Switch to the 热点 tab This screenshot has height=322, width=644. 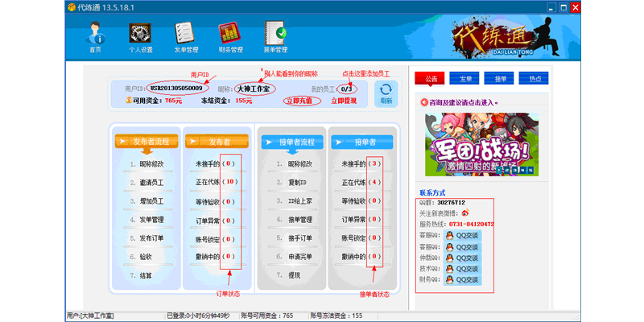pos(534,78)
